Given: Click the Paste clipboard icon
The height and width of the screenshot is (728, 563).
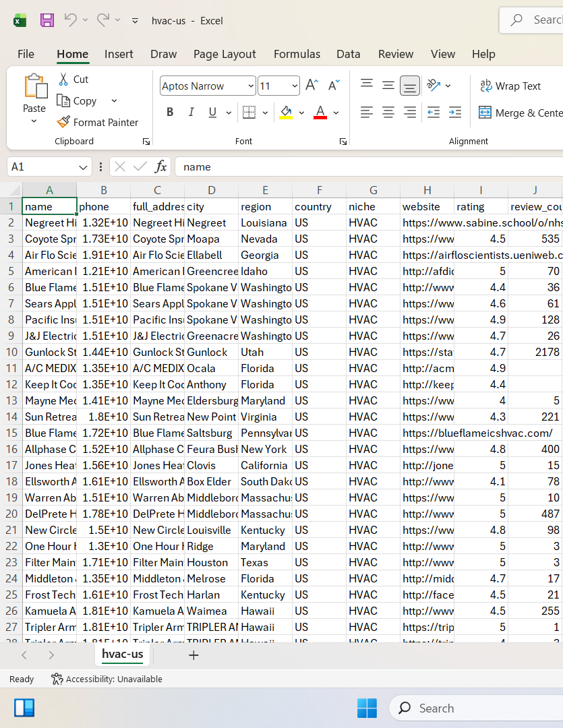Looking at the screenshot, I should [x=35, y=86].
